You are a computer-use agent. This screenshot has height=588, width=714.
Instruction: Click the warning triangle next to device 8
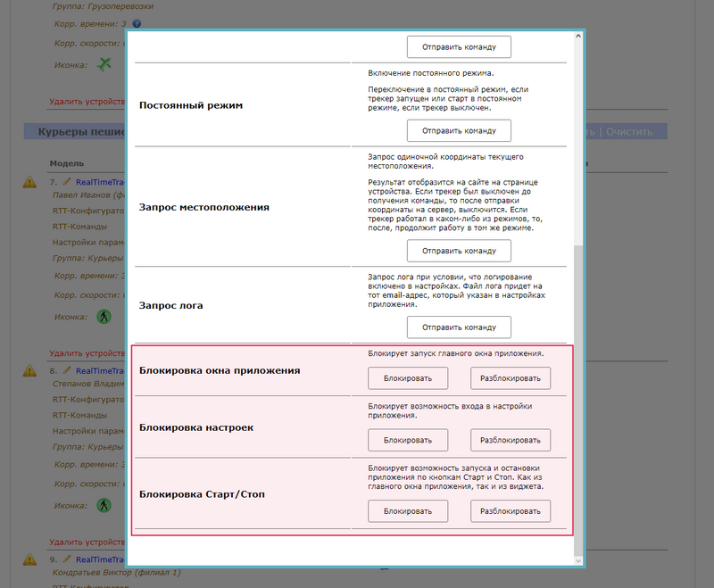(29, 369)
